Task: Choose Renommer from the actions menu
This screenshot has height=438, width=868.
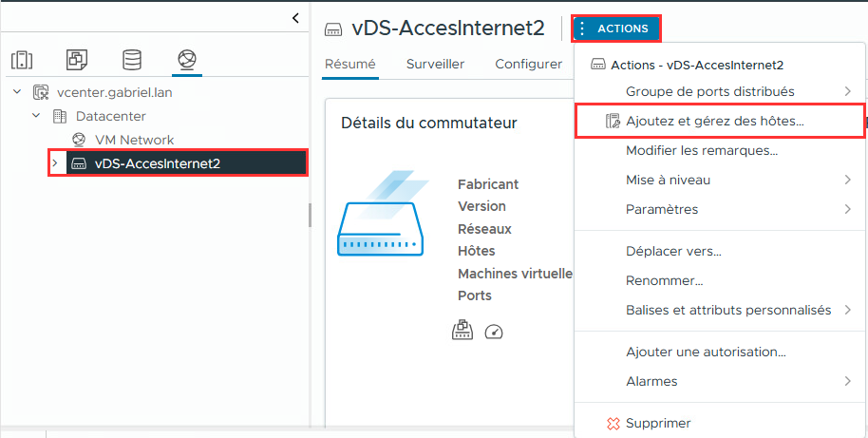Action: click(664, 280)
